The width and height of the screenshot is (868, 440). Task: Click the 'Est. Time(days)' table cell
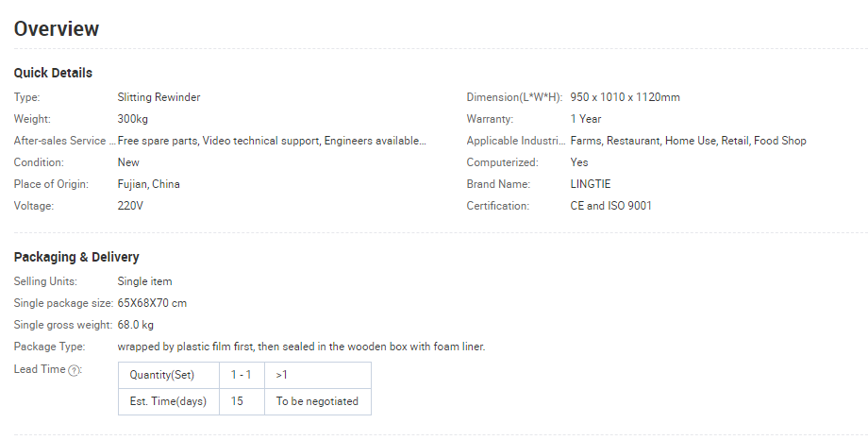pos(168,401)
